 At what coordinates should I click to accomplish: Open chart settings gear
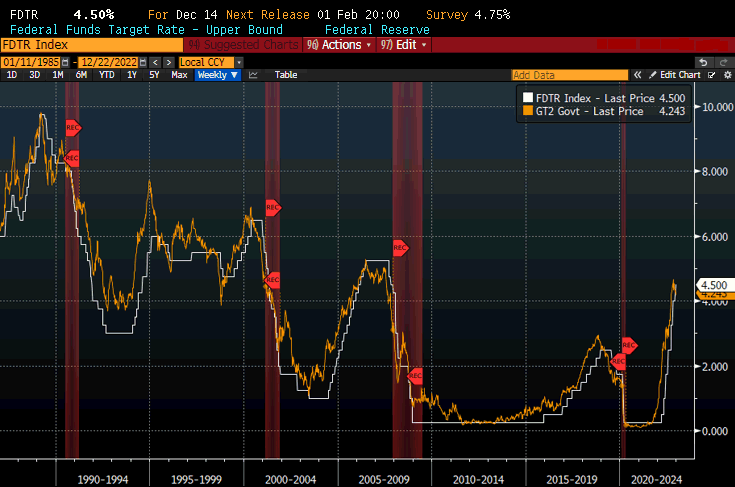coord(728,75)
